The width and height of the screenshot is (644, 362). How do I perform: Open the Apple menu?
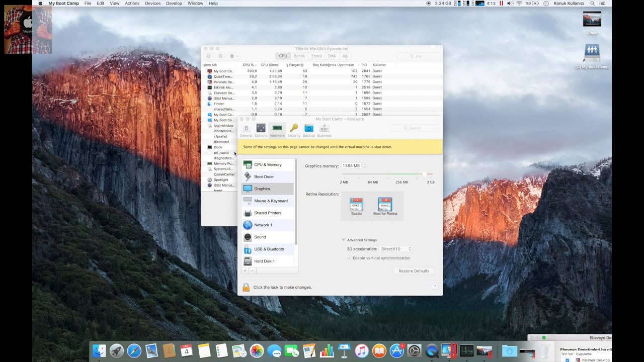click(x=41, y=3)
